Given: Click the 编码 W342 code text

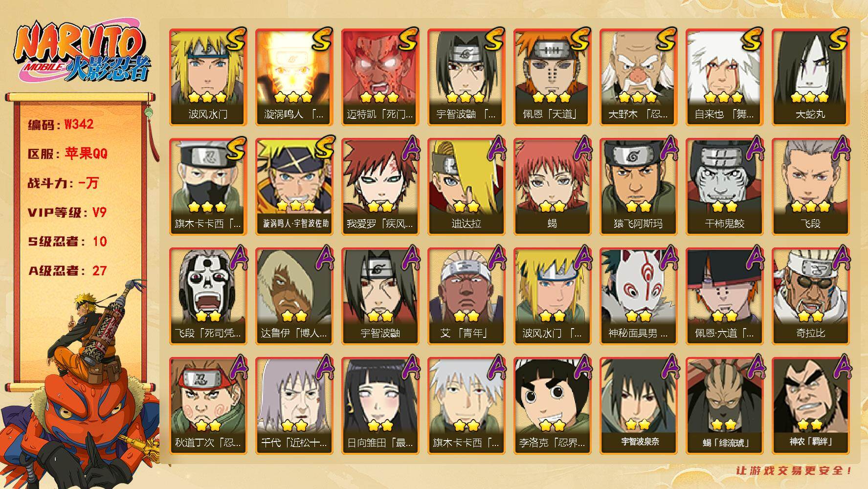Looking at the screenshot, I should [61, 125].
